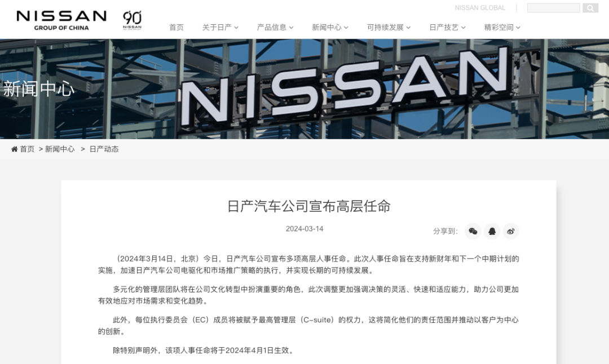Go to 日产动态 in the breadcrumb
The width and height of the screenshot is (609, 364).
coord(104,149)
